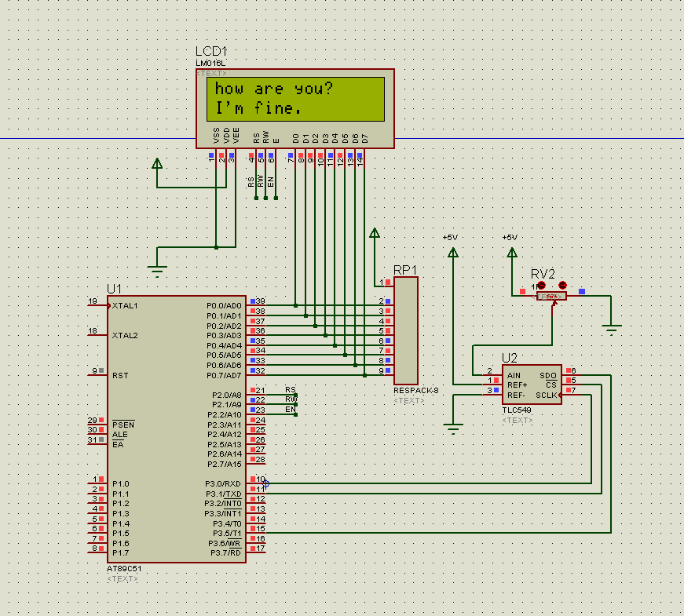Select the RV2 potentiometer resistor body

[551, 297]
